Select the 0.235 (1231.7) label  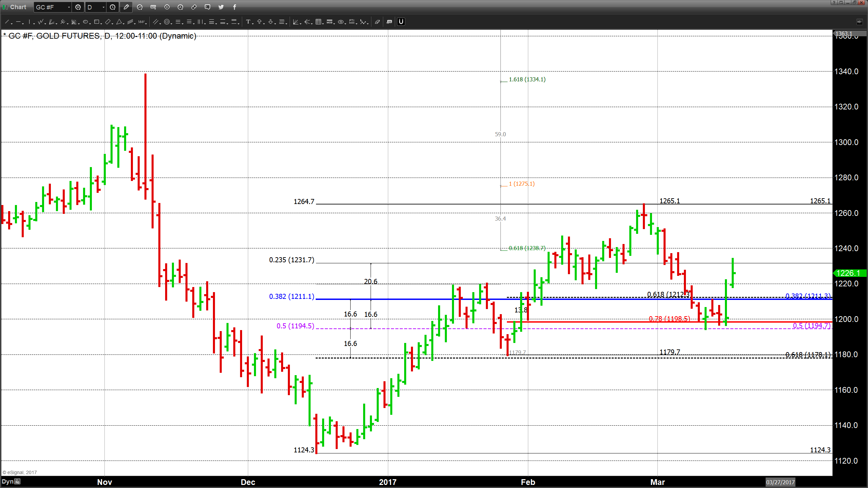pos(292,260)
